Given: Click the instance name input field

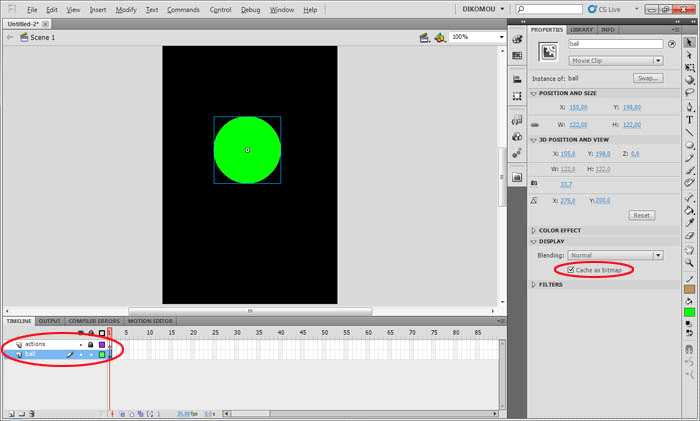Looking at the screenshot, I should [616, 44].
